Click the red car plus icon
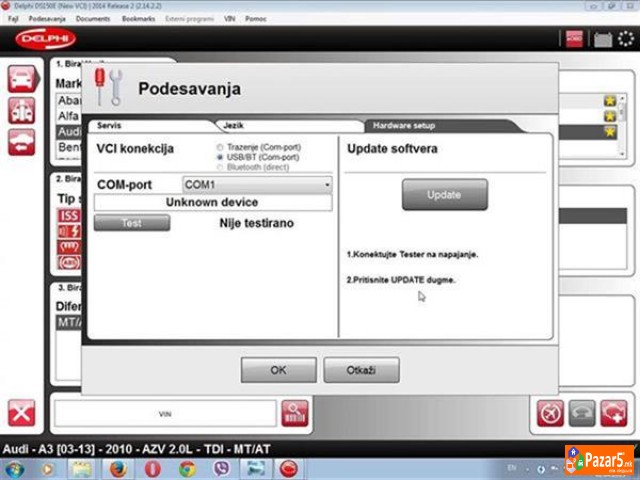The image size is (640, 480). [613, 413]
